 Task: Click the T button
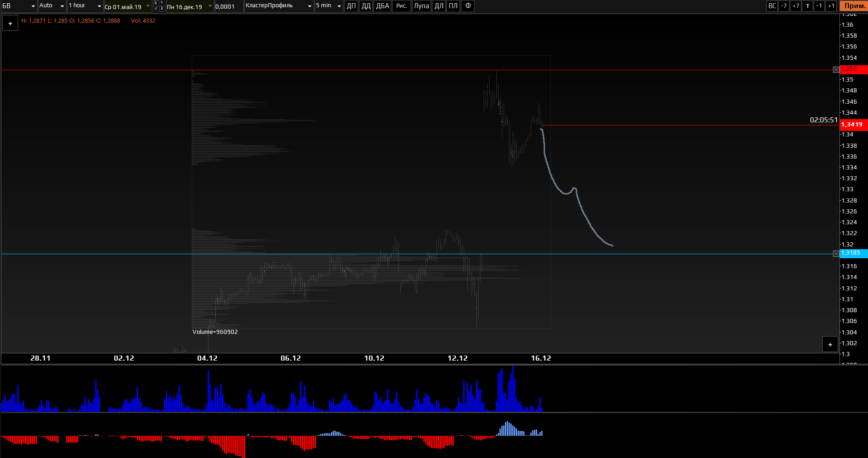click(807, 6)
